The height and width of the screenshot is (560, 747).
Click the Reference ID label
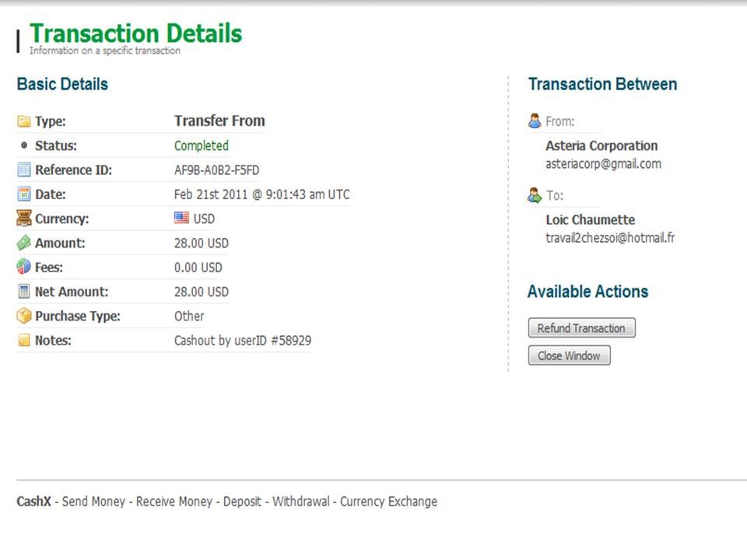(x=73, y=170)
